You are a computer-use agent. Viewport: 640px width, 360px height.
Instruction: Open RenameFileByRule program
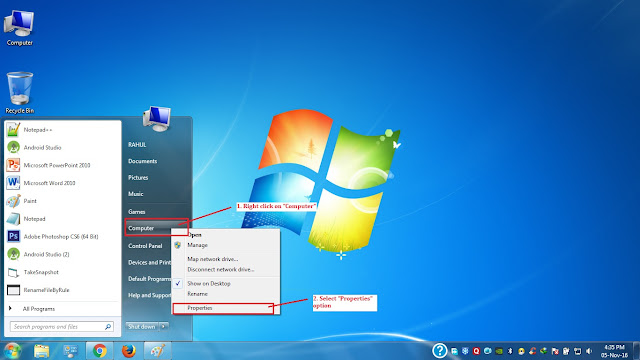coord(62,290)
